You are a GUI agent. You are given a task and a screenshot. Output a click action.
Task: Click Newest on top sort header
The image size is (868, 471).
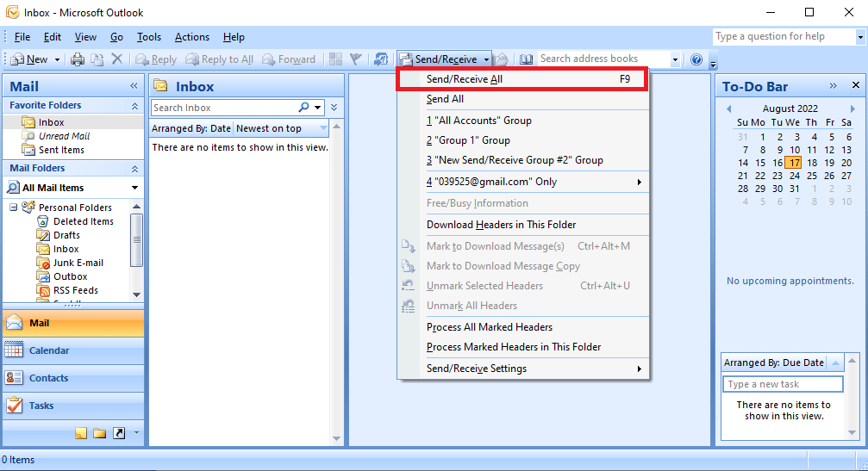click(281, 128)
